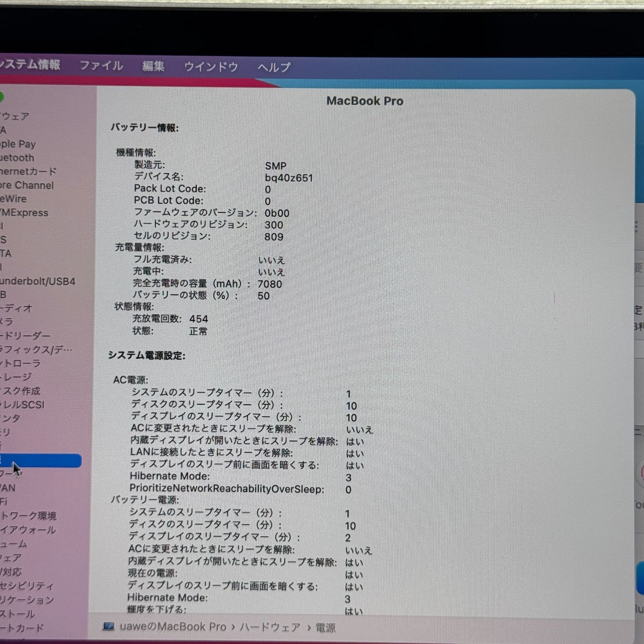Click the システム電源設定 heading
Screen dimensions: 644x644
click(x=147, y=356)
